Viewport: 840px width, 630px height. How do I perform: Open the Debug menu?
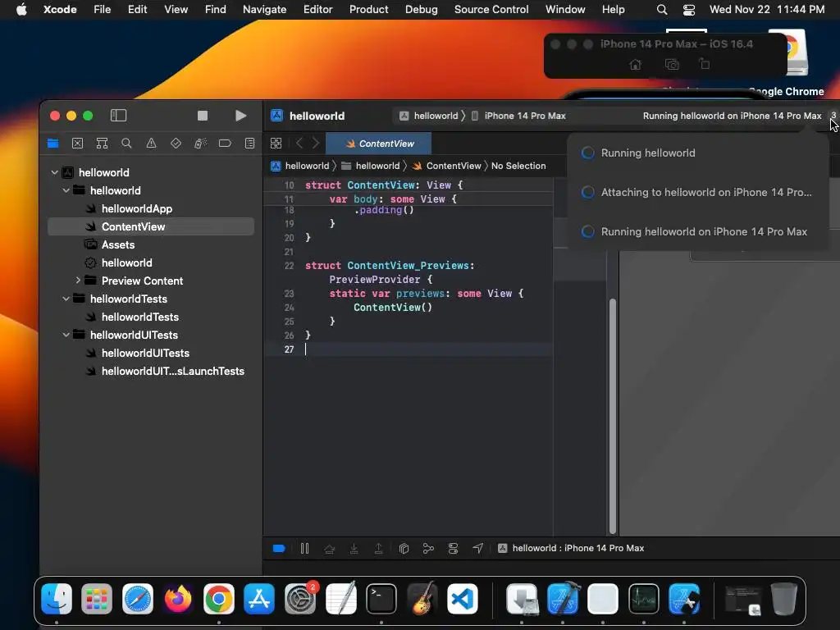pyautogui.click(x=421, y=10)
